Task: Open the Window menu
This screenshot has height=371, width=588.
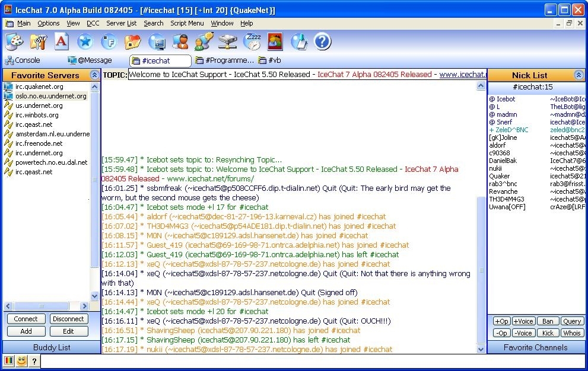Action: click(x=222, y=23)
